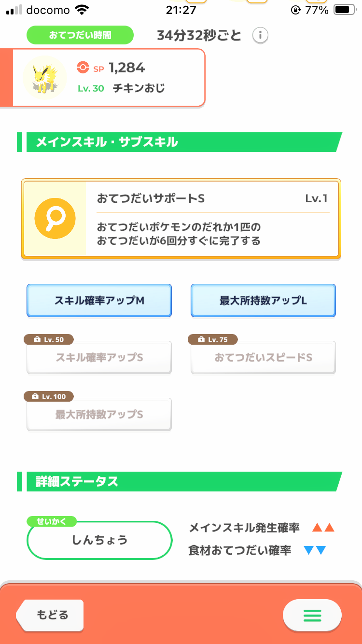Tap the magnifying glass main skill icon
This screenshot has height=644, width=362.
pos(55,220)
